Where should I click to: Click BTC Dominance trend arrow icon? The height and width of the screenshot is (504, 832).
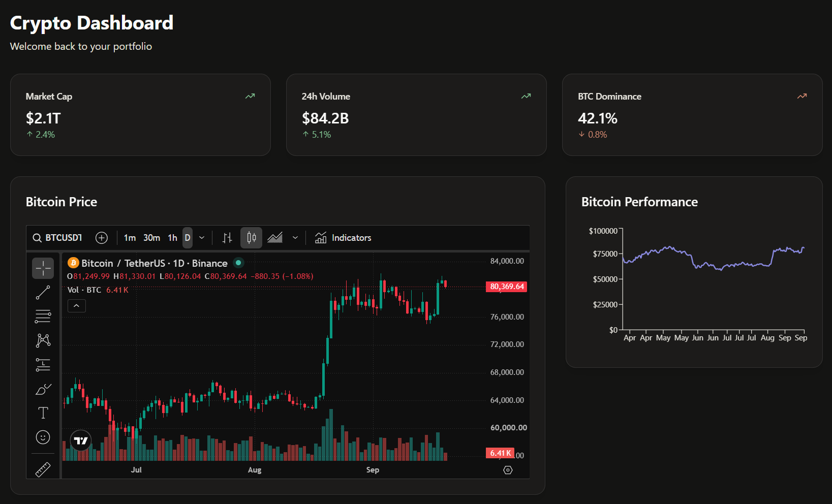[x=802, y=96]
